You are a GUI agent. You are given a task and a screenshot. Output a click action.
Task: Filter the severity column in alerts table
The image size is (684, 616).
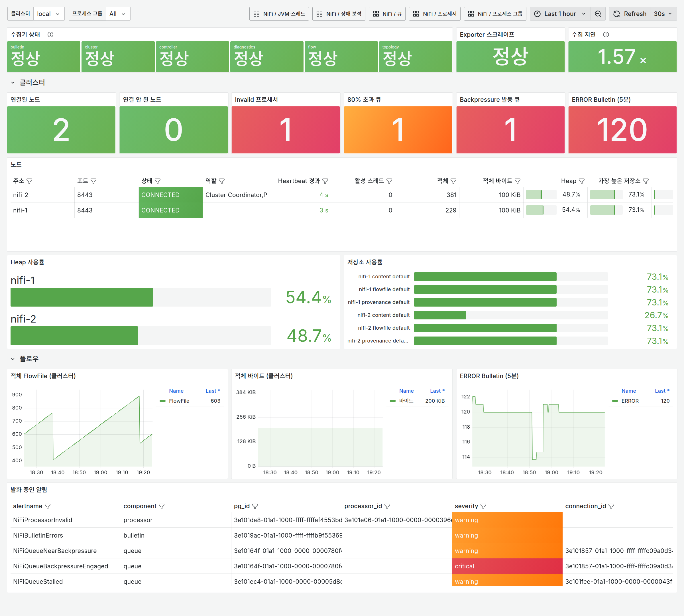483,506
